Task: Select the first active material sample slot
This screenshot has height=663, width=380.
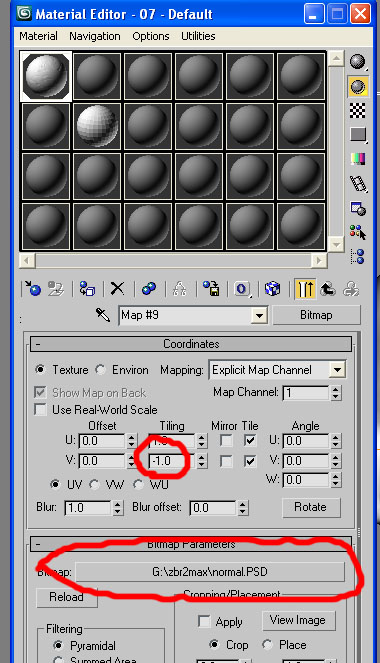Action: click(x=46, y=77)
